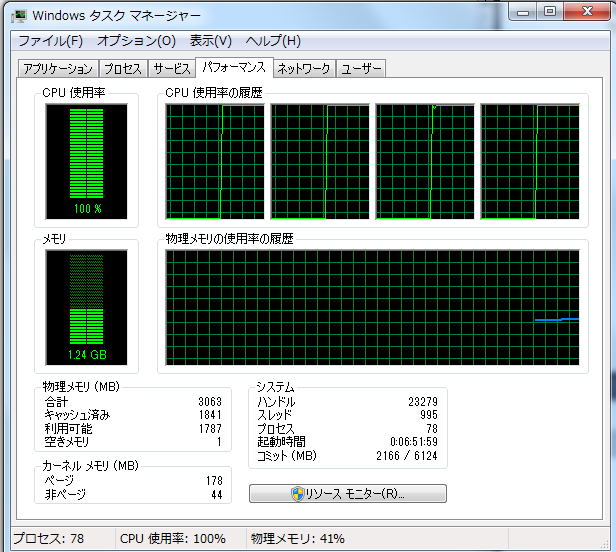The height and width of the screenshot is (552, 616).
Task: Click the physical memory usage history graph
Action: click(372, 307)
